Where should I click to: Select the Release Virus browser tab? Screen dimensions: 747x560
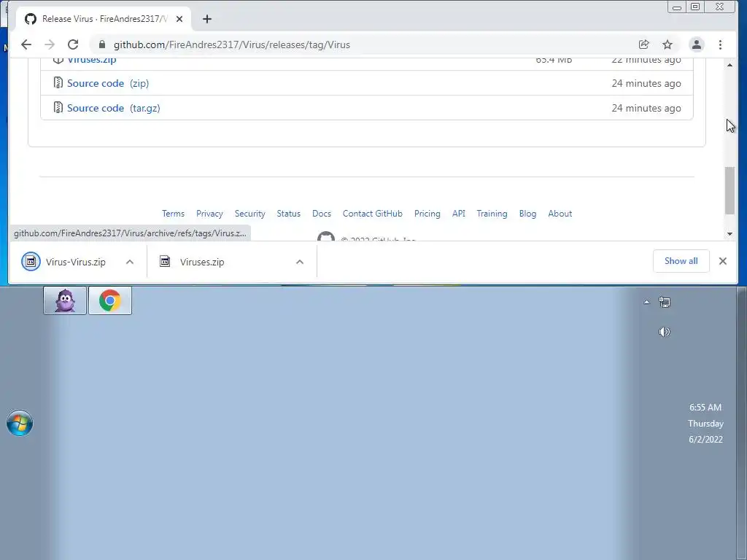[104, 19]
